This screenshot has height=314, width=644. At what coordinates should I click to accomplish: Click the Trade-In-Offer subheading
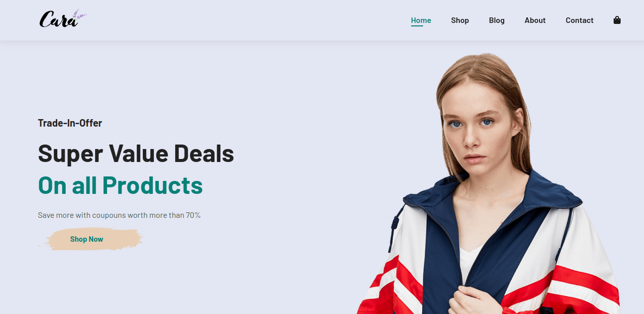tap(70, 123)
